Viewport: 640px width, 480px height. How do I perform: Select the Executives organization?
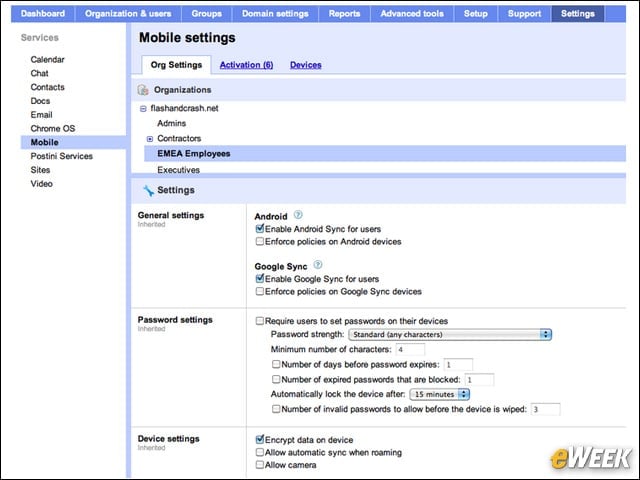178,170
